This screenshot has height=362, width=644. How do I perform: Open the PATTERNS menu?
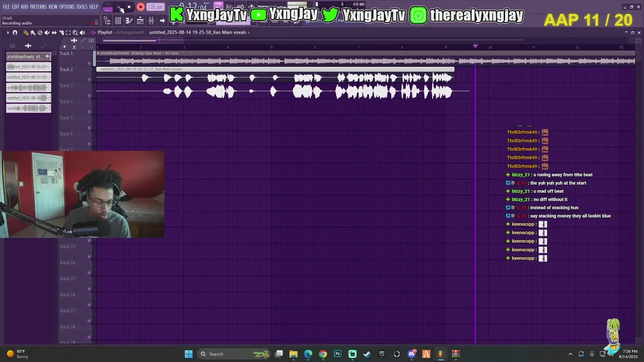tap(38, 7)
